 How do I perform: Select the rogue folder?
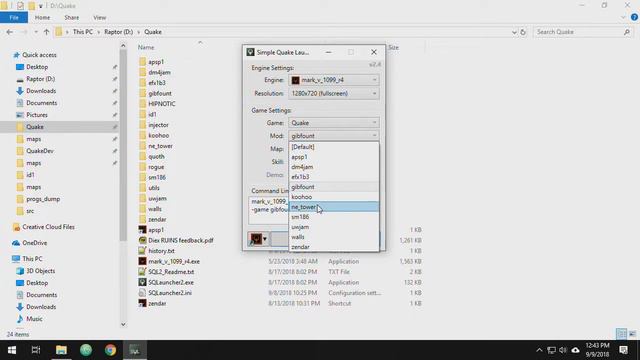coord(156,167)
